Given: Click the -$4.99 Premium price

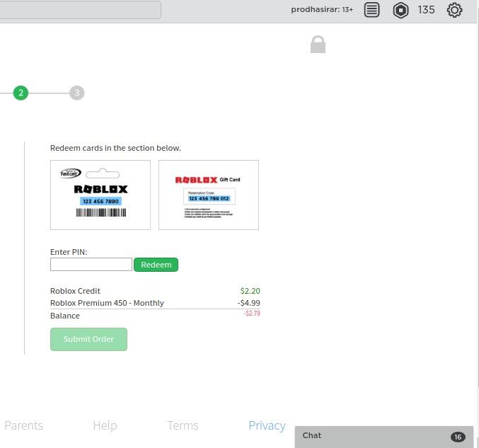Looking at the screenshot, I should [248, 303].
